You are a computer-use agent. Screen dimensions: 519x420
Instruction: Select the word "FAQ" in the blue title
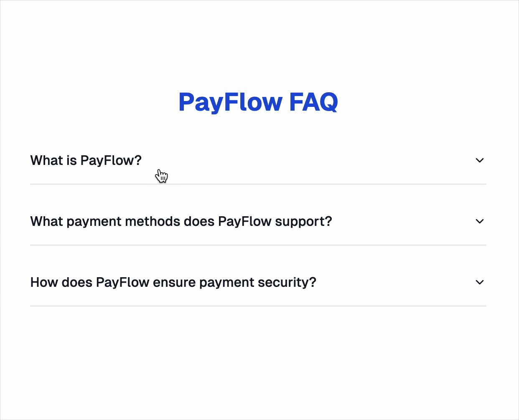coord(313,102)
